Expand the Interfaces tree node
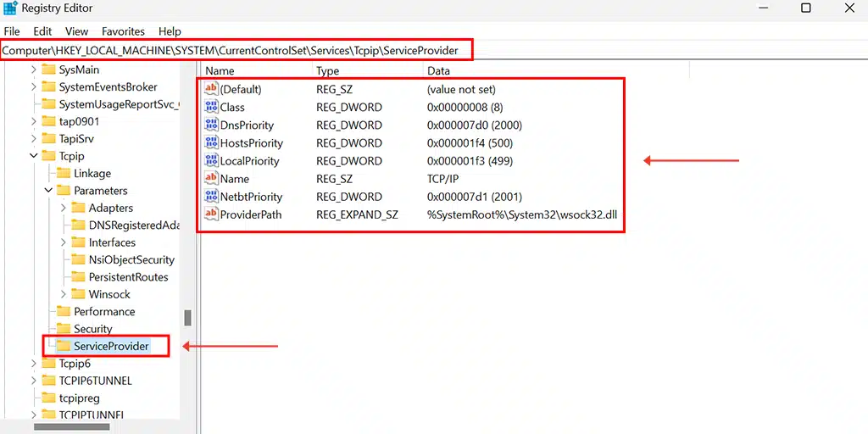The width and height of the screenshot is (868, 434). click(64, 242)
